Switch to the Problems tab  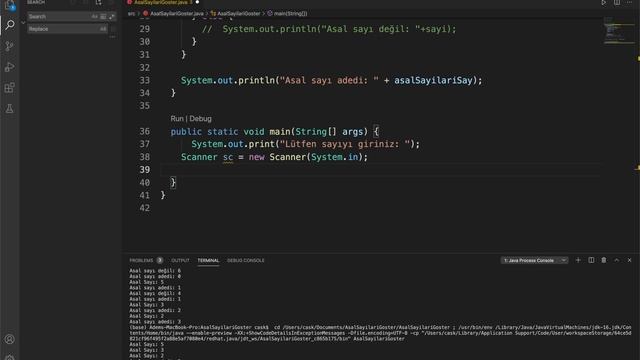(141, 260)
